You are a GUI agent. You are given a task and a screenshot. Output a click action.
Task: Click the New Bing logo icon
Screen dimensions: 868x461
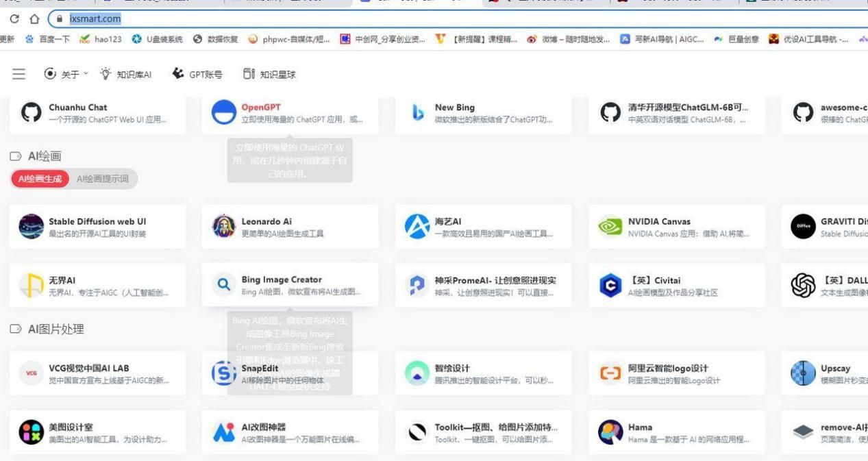point(418,113)
